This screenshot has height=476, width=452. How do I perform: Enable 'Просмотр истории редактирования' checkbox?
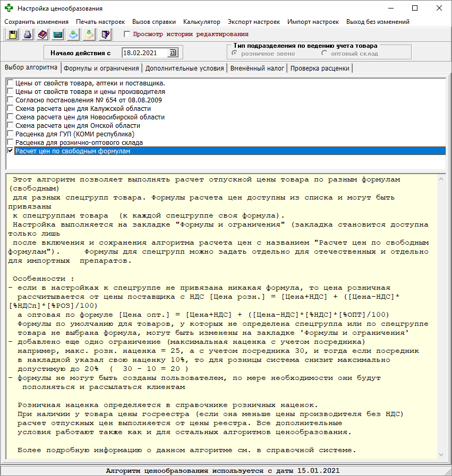pyautogui.click(x=126, y=34)
